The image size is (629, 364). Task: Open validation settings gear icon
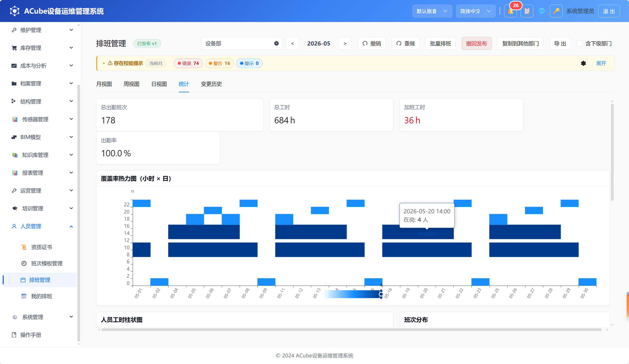[583, 63]
